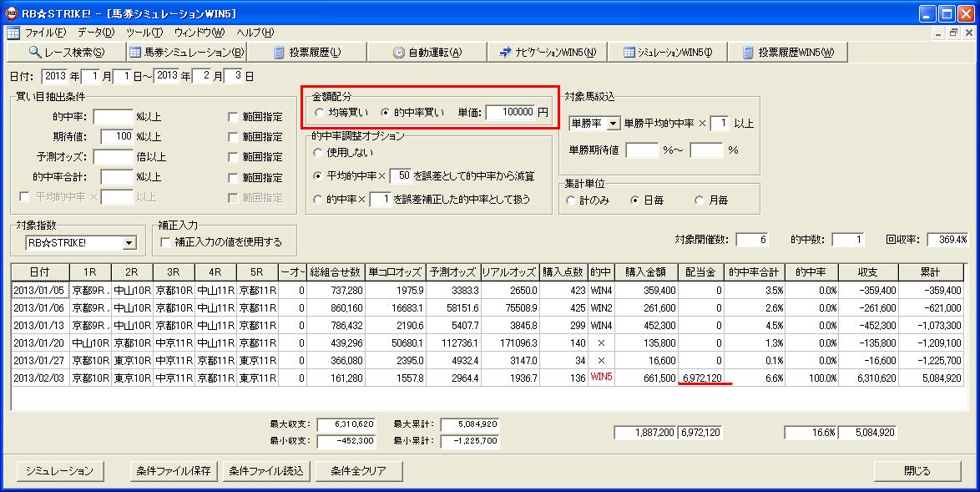Click the 累計 column header
The image size is (980, 492).
pyautogui.click(x=930, y=272)
